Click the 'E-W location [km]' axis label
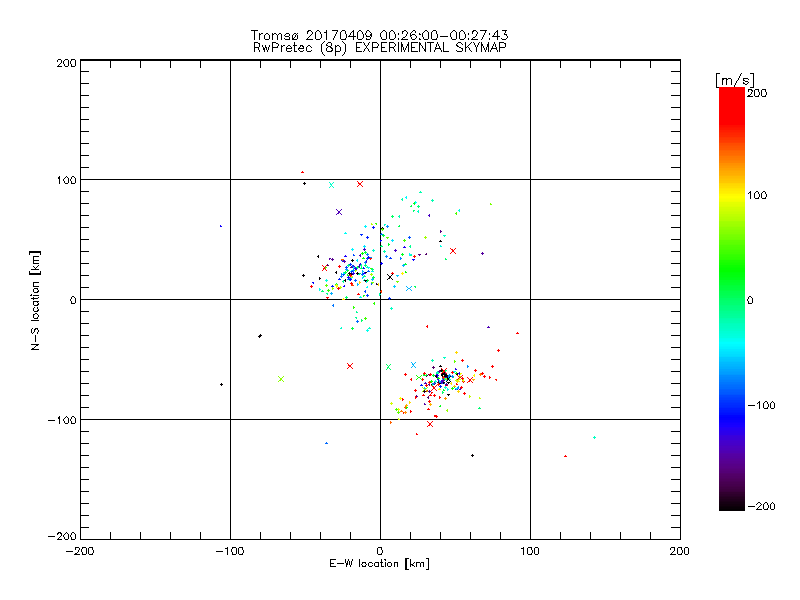The height and width of the screenshot is (600, 800). (379, 564)
